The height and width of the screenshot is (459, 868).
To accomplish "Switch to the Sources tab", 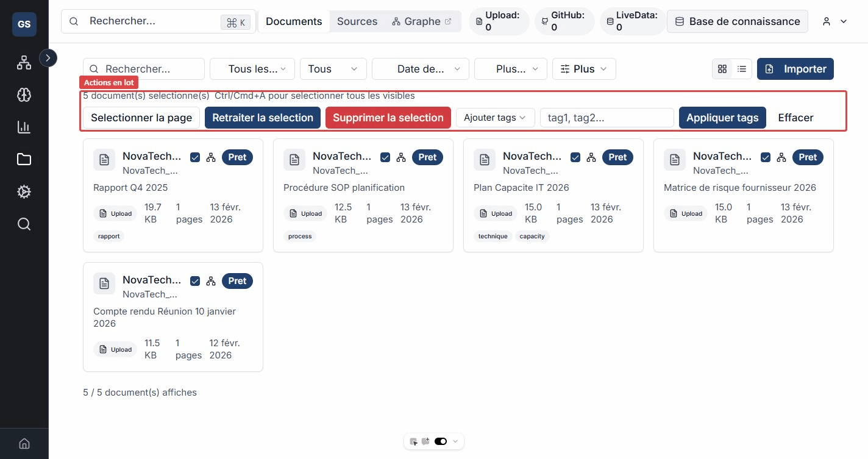I will point(357,21).
